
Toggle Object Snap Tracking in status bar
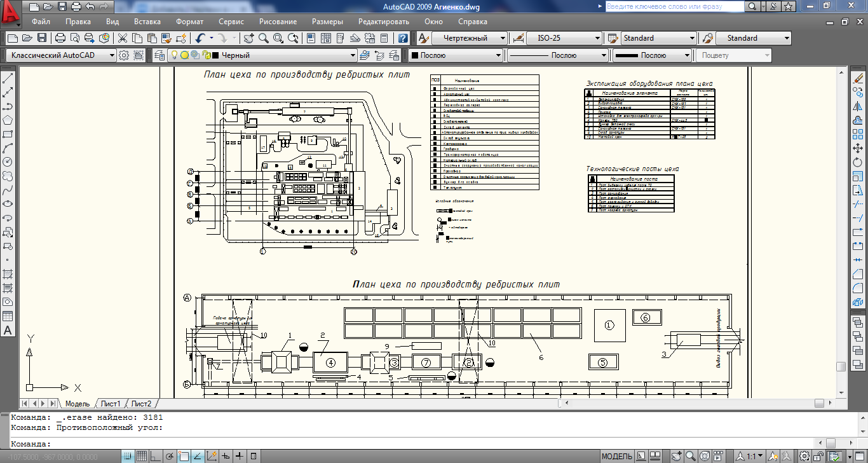[x=198, y=456]
